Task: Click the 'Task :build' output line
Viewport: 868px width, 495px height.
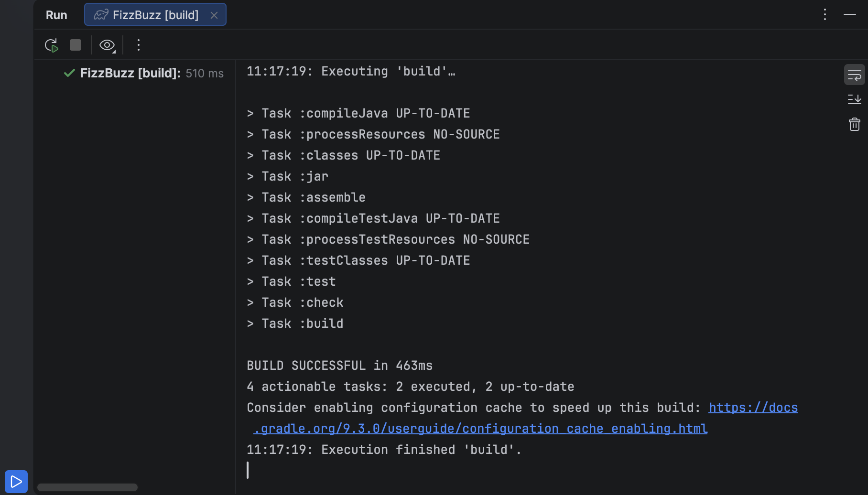Action: click(x=295, y=323)
